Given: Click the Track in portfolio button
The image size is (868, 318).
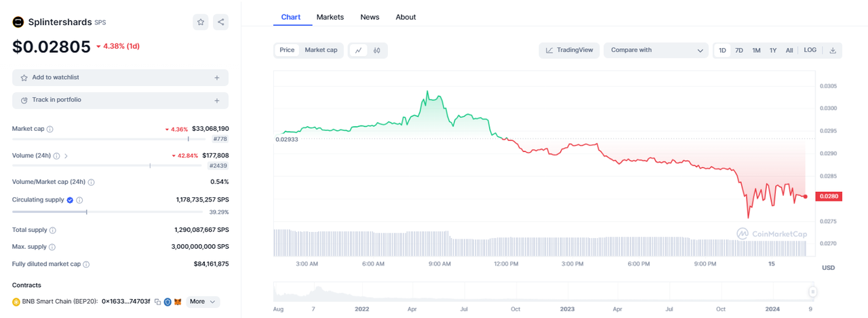Looking at the screenshot, I should coord(120,100).
